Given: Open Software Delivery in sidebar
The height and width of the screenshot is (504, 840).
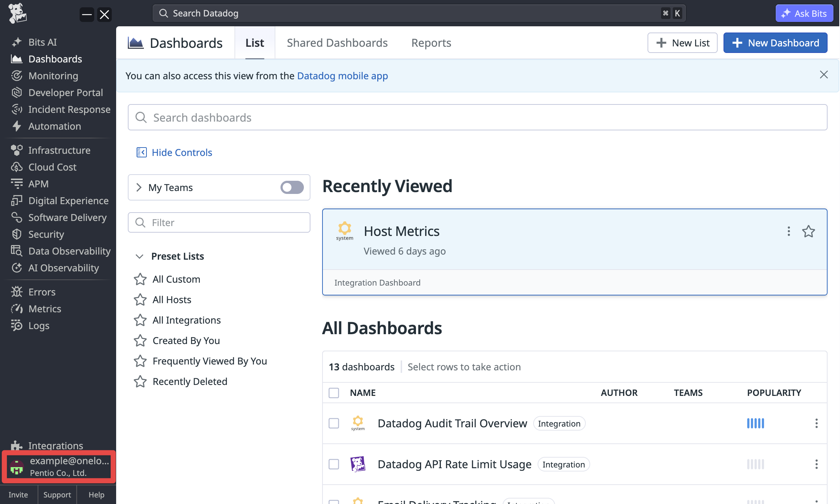Looking at the screenshot, I should [x=58, y=217].
